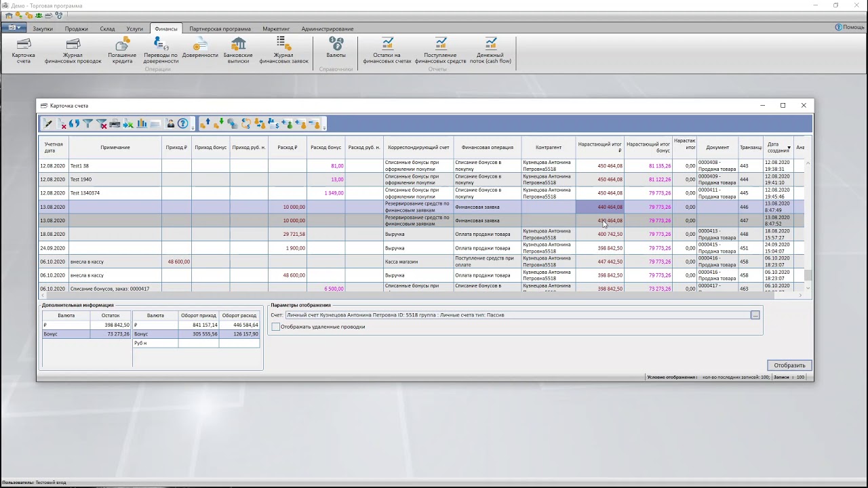Open Карточка счета in the ribbon

[x=24, y=51]
